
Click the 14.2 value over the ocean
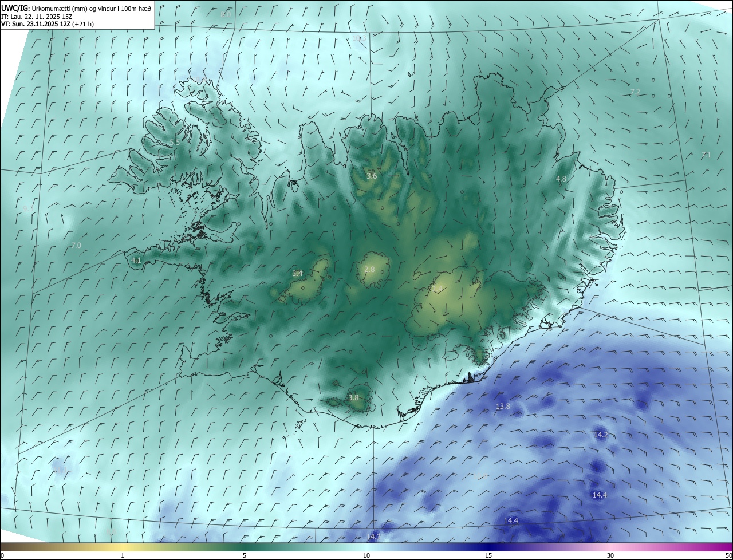tap(601, 435)
